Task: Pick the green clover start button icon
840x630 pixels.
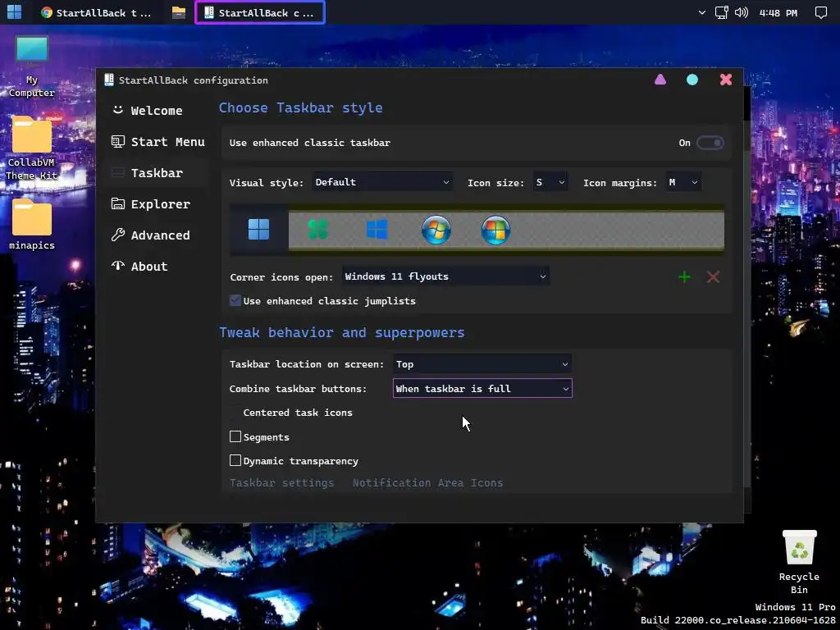Action: point(317,230)
